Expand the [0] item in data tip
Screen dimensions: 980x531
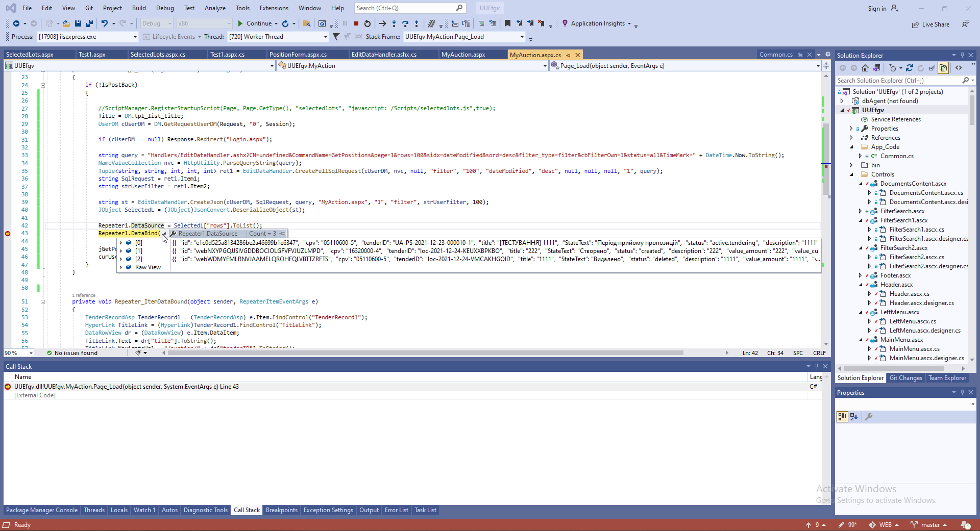(121, 243)
